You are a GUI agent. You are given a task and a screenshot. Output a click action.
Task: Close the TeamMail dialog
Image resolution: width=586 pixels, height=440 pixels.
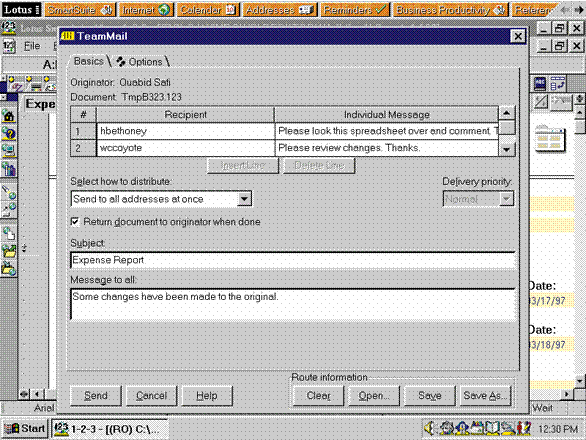518,36
